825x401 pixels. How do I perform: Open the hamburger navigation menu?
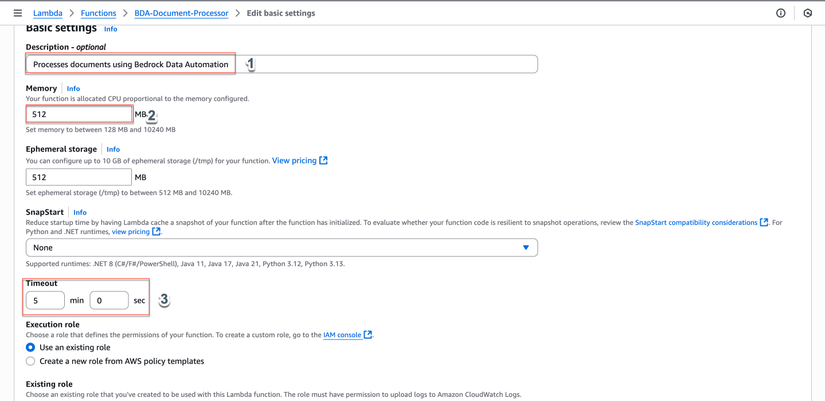click(17, 13)
